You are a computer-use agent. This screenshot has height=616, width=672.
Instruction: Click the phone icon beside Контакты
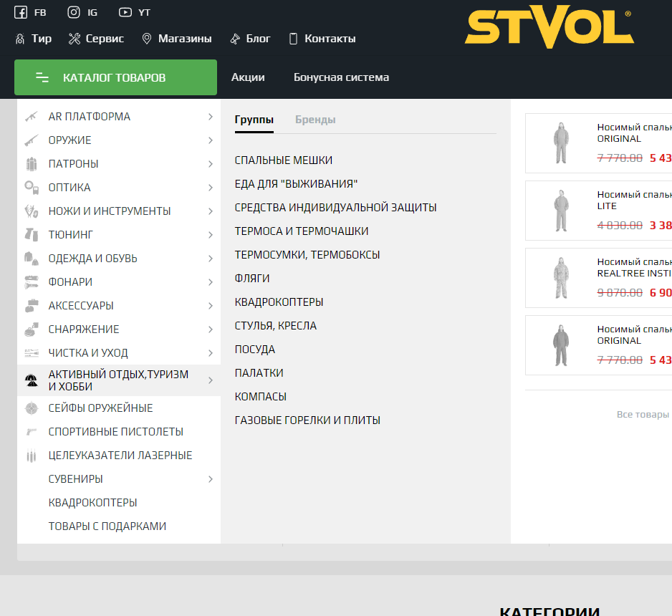(293, 39)
